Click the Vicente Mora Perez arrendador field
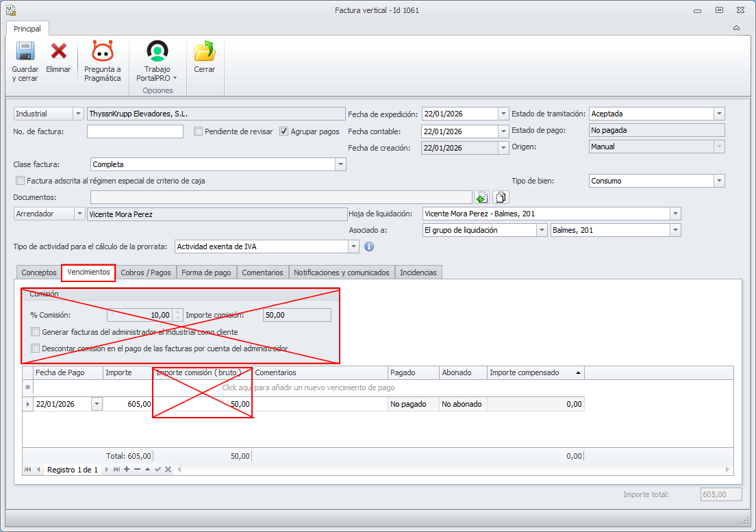756x532 pixels. pyautogui.click(x=217, y=214)
